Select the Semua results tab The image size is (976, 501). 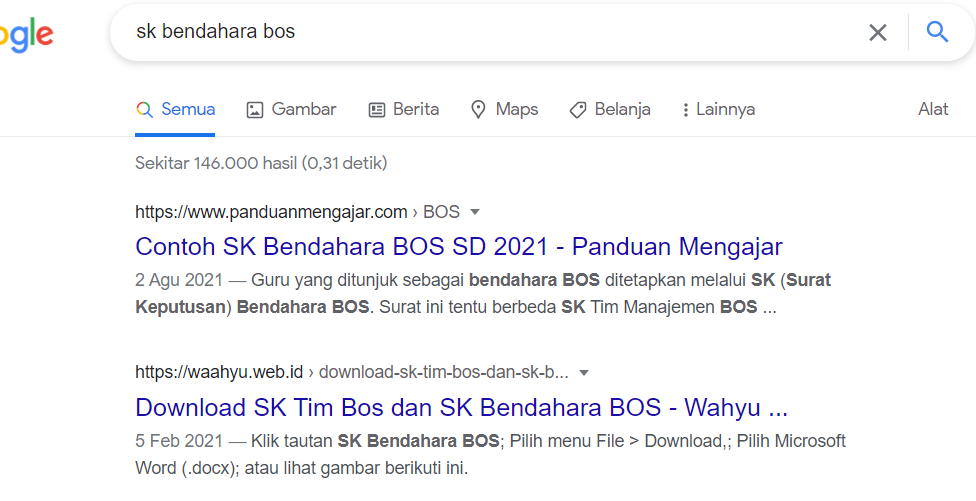click(x=176, y=110)
